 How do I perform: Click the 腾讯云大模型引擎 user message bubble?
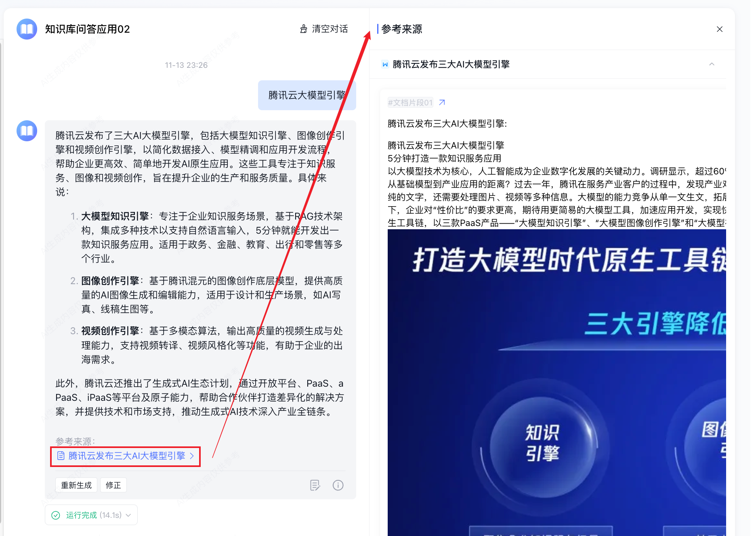click(307, 95)
